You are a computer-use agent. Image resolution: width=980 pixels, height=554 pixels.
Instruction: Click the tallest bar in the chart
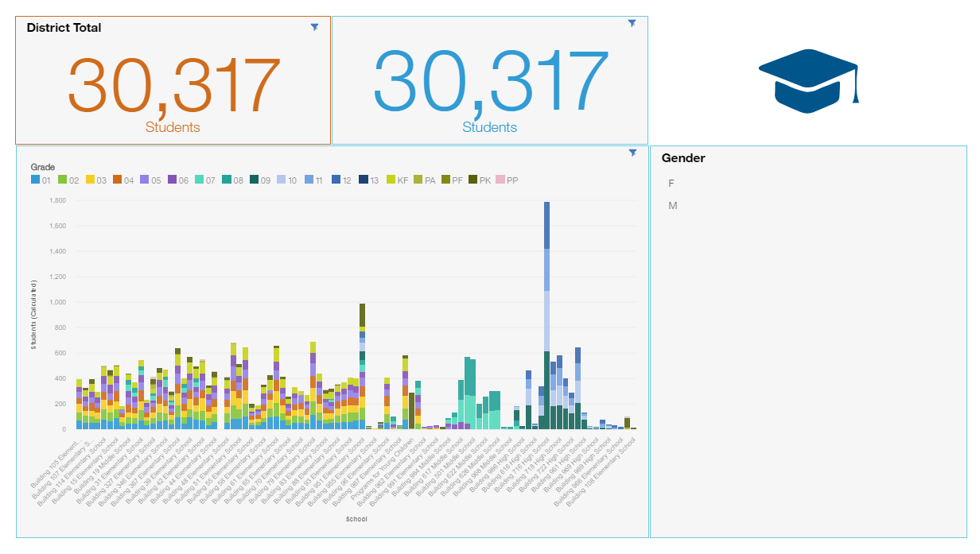click(x=546, y=318)
